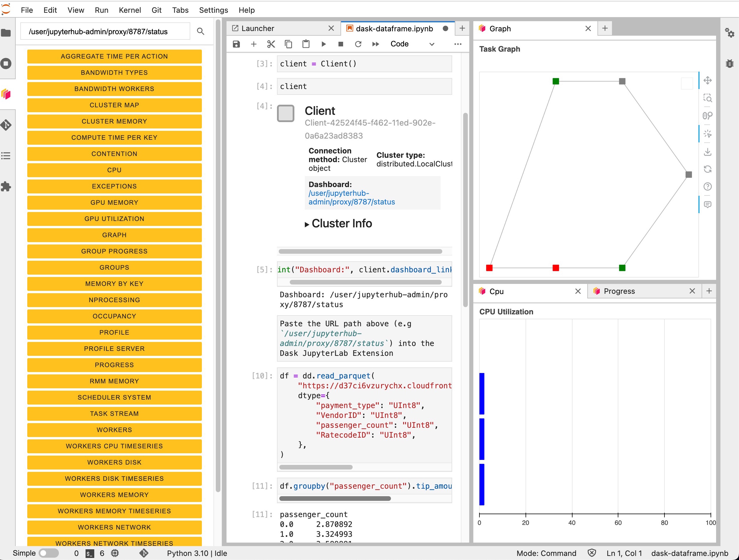Screen dimensions: 739x560
Task: Open the Dask sidebar panel icon
Action: click(x=6, y=94)
